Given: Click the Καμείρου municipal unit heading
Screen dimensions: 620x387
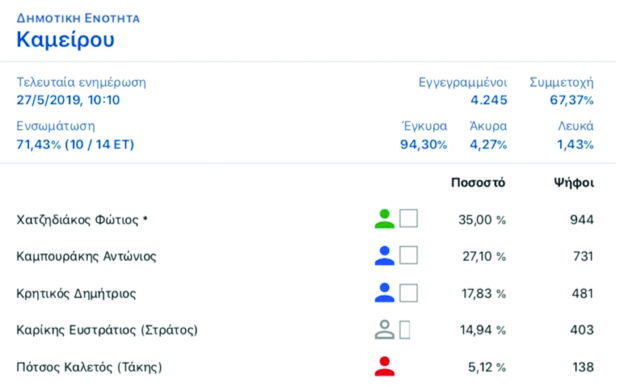Looking at the screenshot, I should pyautogui.click(x=66, y=40).
